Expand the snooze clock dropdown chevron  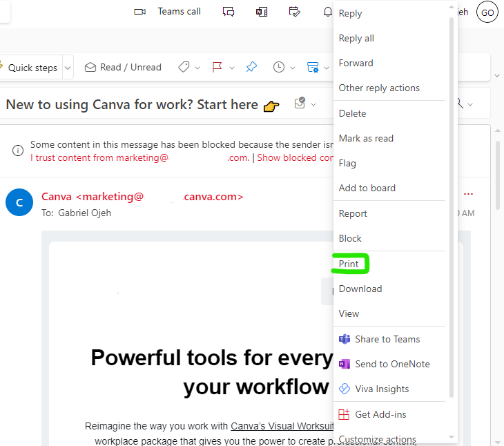pos(293,68)
